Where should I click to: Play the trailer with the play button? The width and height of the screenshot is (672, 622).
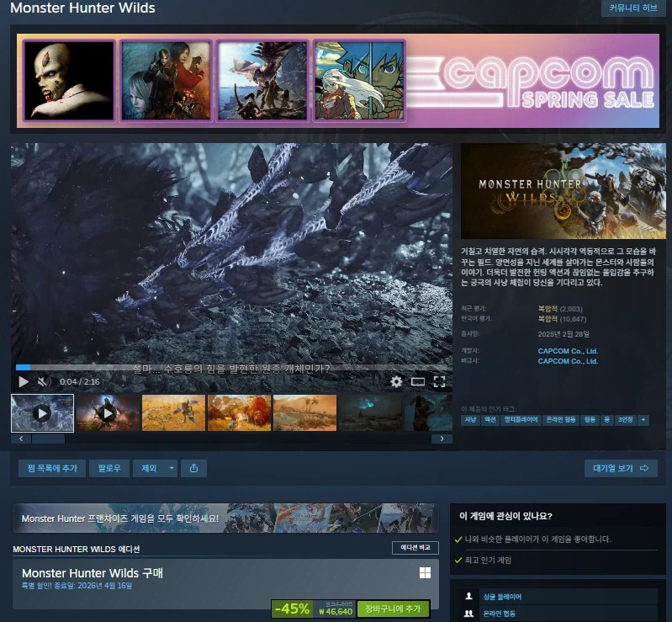tap(24, 381)
